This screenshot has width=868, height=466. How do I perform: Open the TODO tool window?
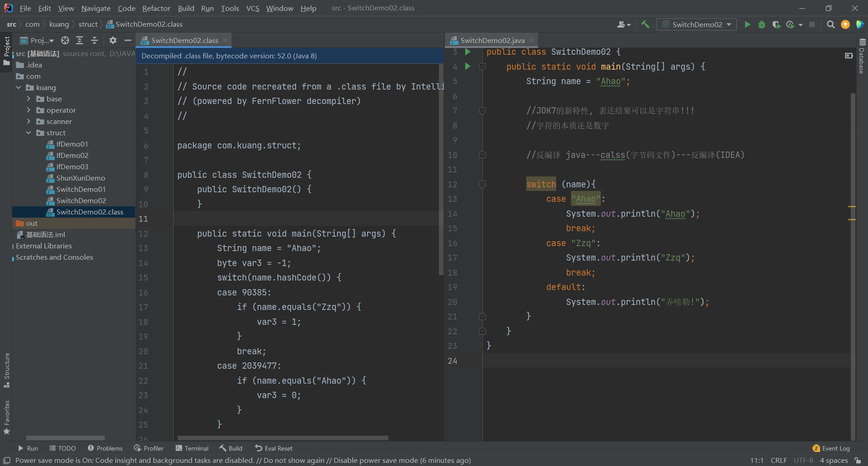point(62,448)
